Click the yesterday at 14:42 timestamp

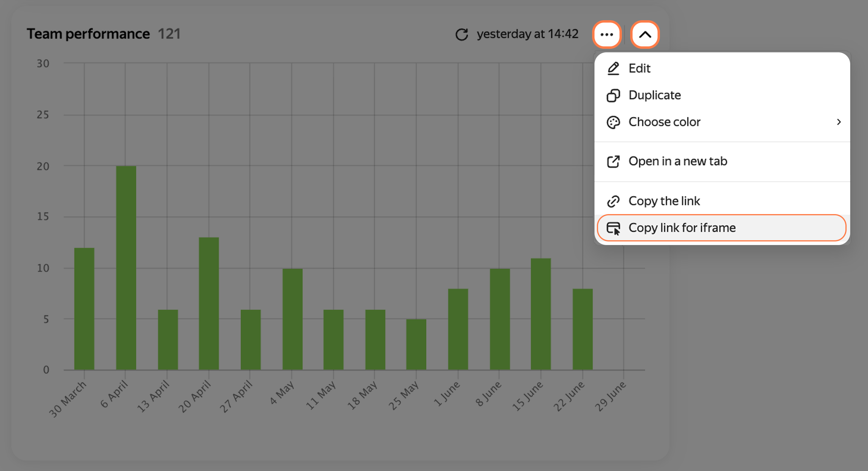[x=527, y=34]
